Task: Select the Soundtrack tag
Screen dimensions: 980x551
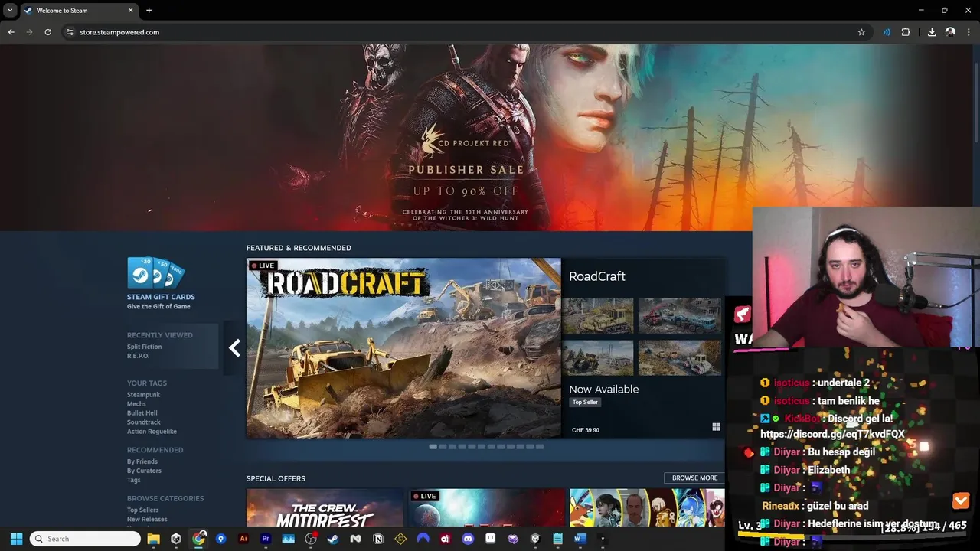Action: click(144, 422)
